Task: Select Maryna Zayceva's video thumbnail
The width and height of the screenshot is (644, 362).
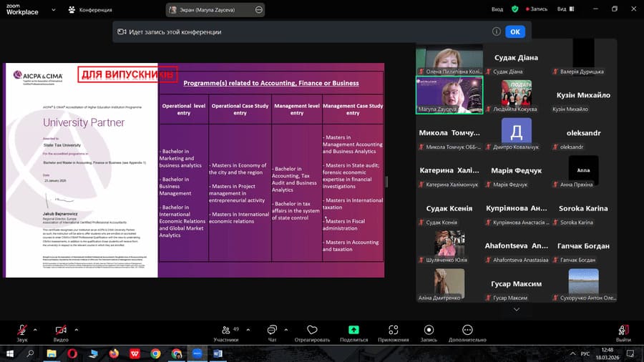Action: 449,95
